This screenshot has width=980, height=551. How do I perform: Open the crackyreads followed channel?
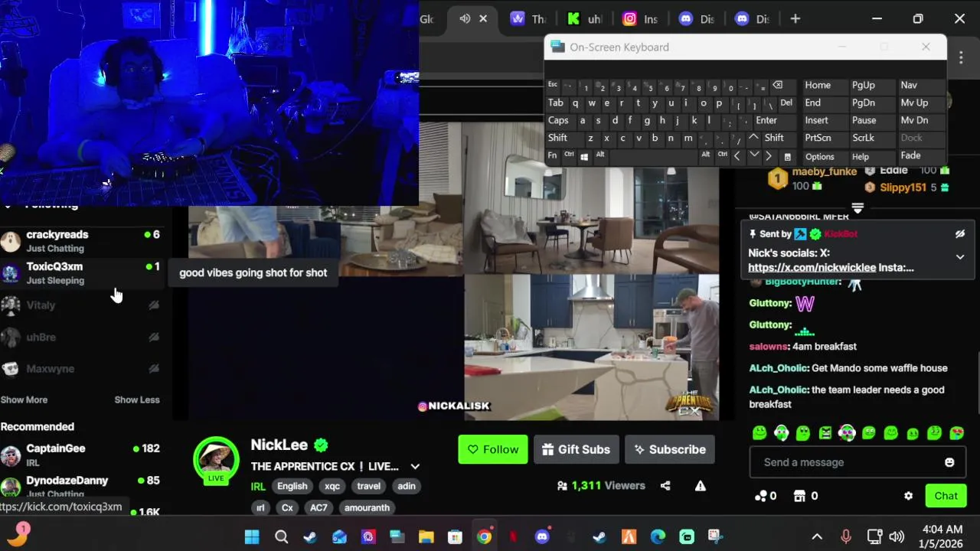click(x=80, y=241)
